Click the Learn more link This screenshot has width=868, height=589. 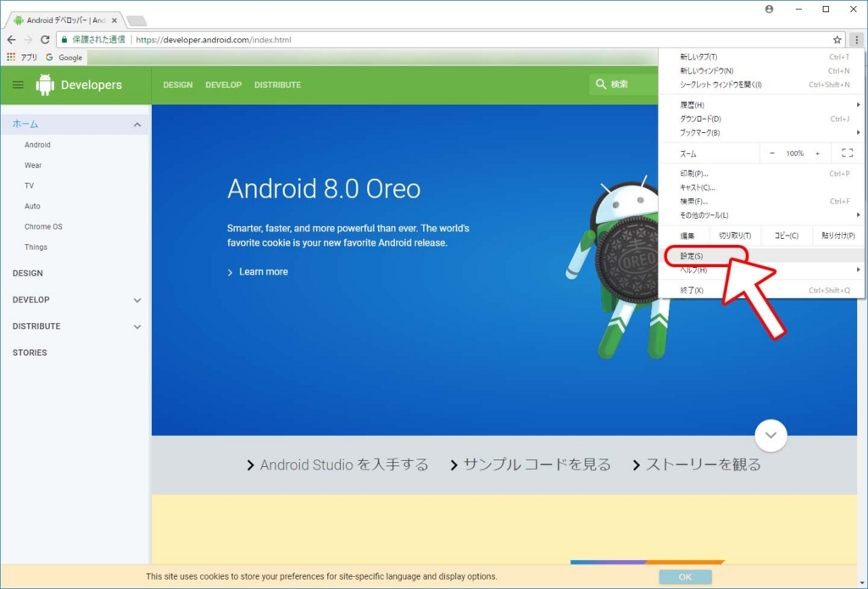pos(258,272)
